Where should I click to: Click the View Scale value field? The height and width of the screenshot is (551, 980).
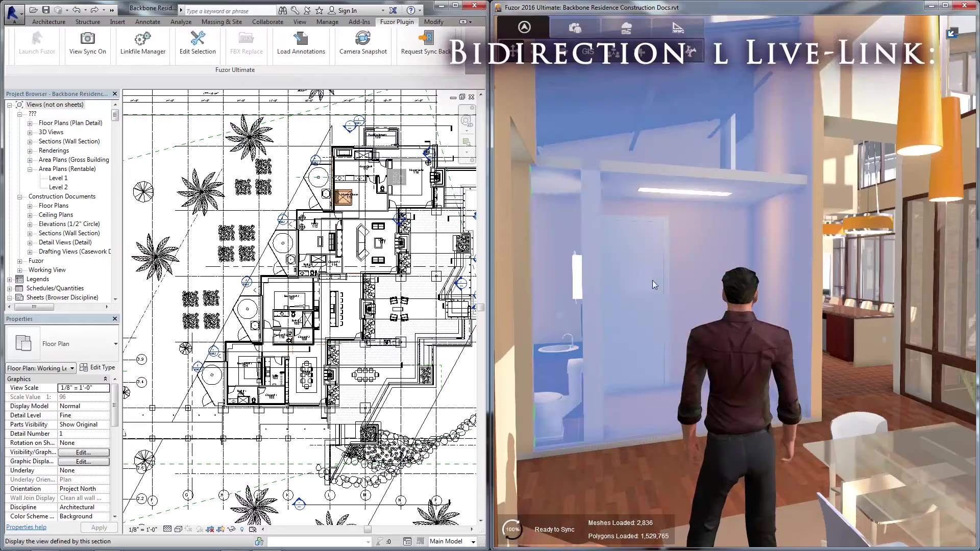(x=84, y=388)
